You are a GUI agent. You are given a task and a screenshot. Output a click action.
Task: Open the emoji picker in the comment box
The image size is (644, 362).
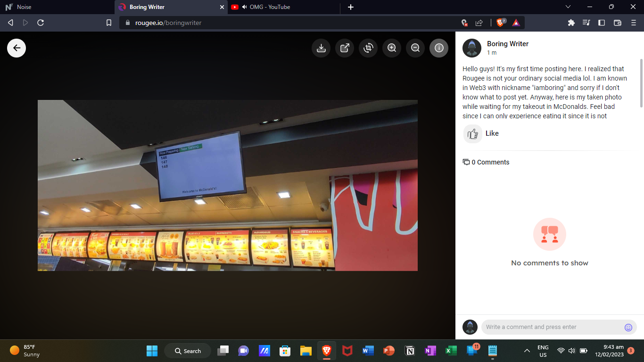click(628, 328)
